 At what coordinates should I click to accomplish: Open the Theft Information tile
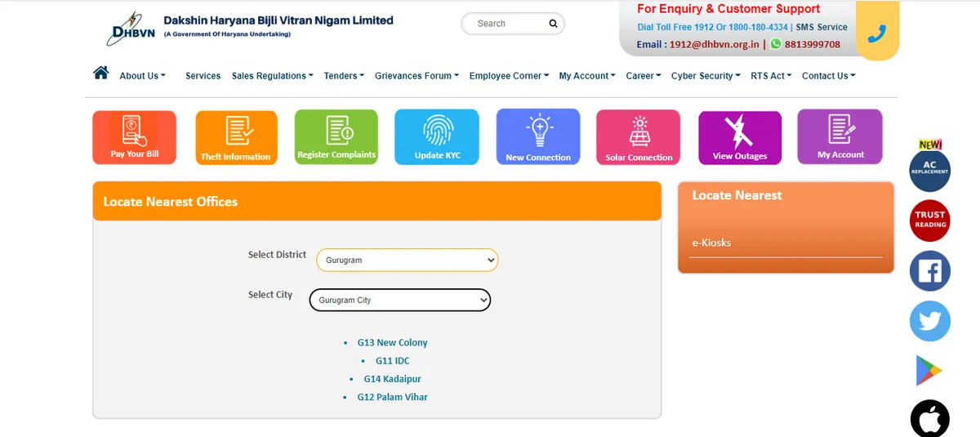[x=236, y=137]
